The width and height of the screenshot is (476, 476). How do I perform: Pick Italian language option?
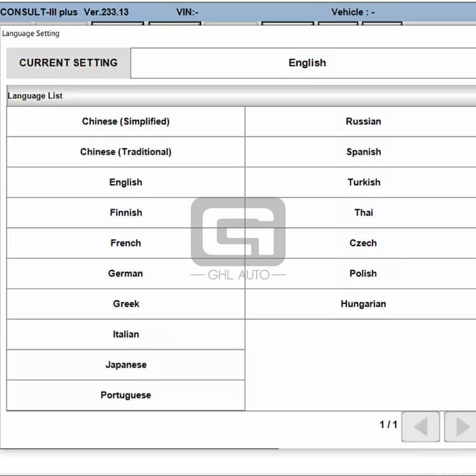(x=126, y=334)
